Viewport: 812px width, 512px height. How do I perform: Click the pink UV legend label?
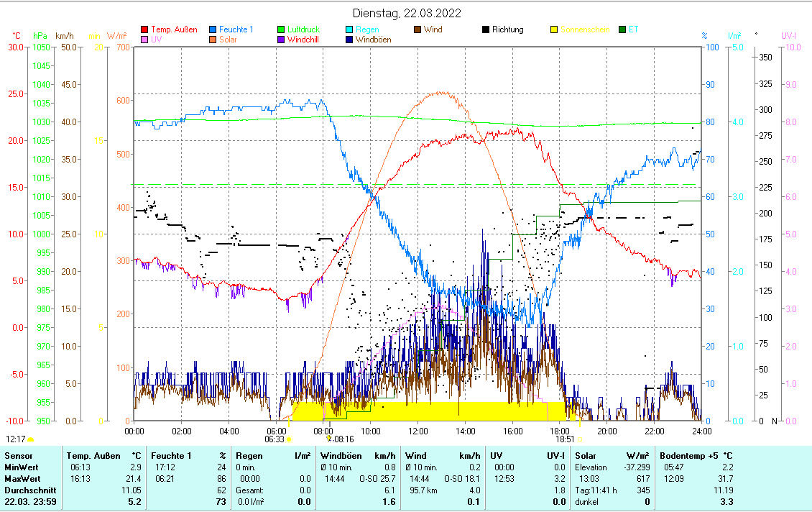coord(157,40)
